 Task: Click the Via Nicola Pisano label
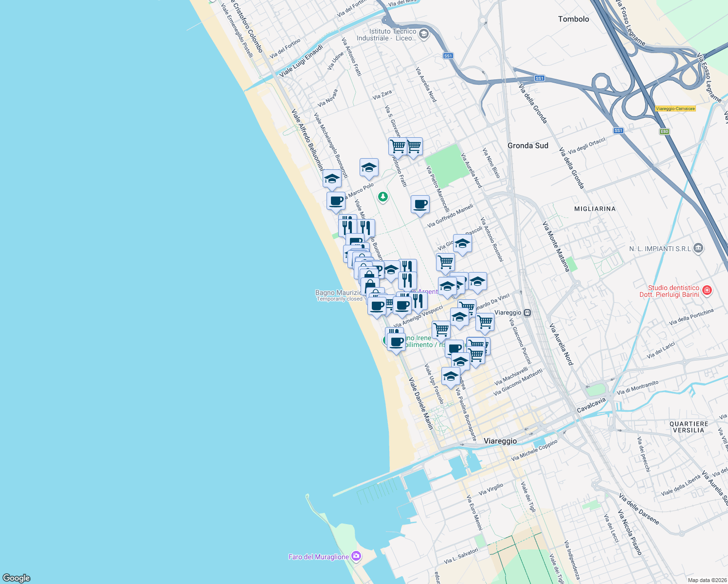click(630, 533)
